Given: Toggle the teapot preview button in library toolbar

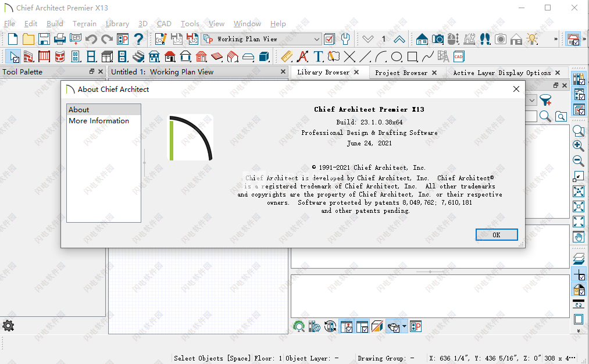Looking at the screenshot, I should tap(393, 326).
